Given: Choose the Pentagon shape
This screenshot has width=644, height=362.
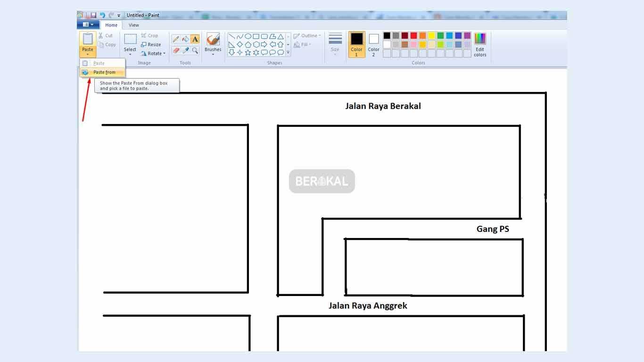Looking at the screenshot, I should click(248, 44).
